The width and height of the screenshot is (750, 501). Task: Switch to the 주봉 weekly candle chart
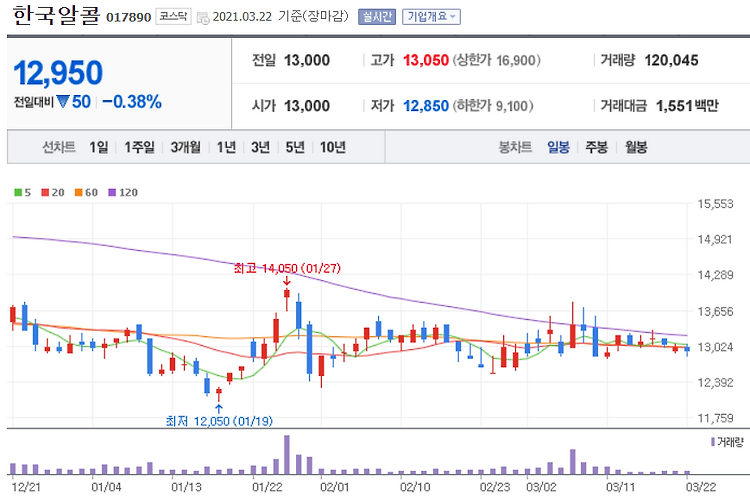click(596, 147)
